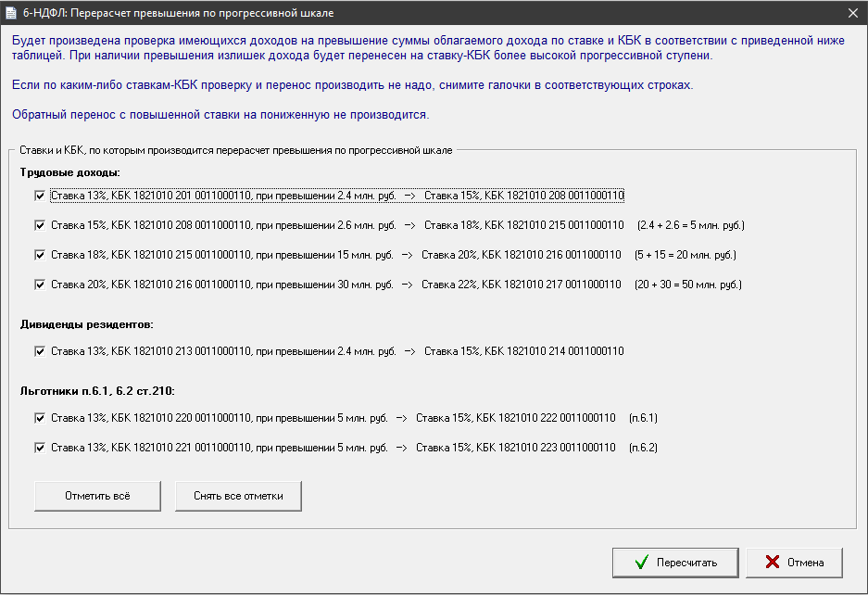Click the Трудовые доходы section heading
Viewport: 868px width, 595px height.
point(70,172)
